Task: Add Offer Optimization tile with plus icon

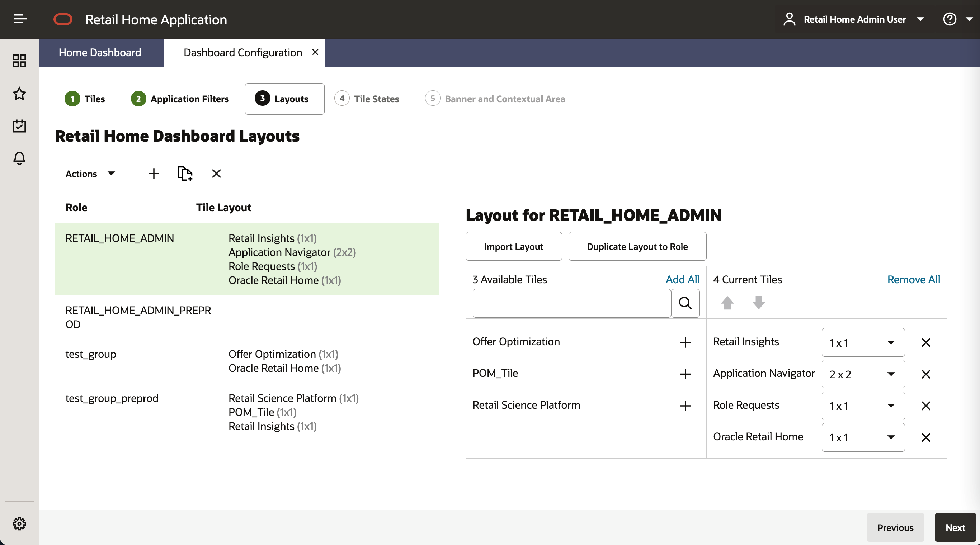Action: 685,342
